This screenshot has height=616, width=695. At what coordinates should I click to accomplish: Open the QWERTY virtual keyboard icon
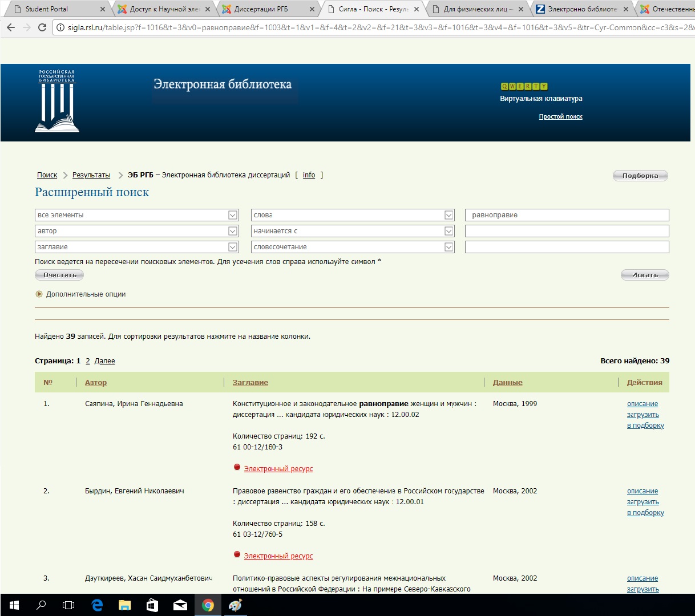[x=524, y=87]
